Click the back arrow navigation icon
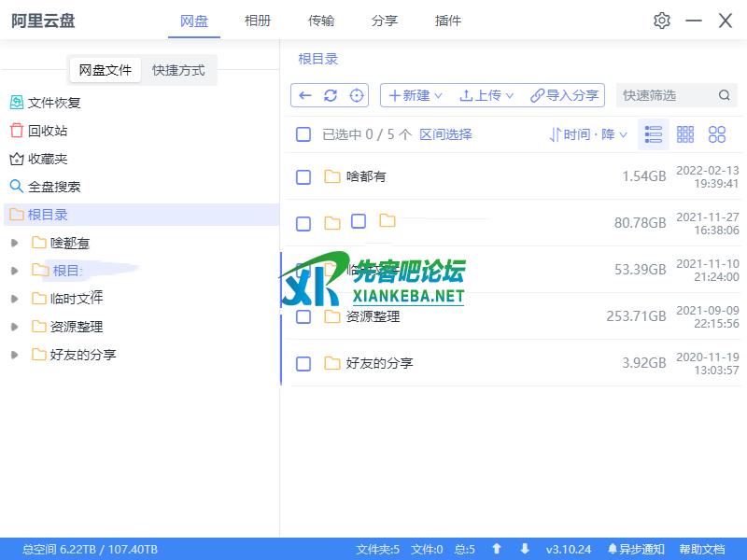Viewport: 747px width, 560px height. [304, 95]
